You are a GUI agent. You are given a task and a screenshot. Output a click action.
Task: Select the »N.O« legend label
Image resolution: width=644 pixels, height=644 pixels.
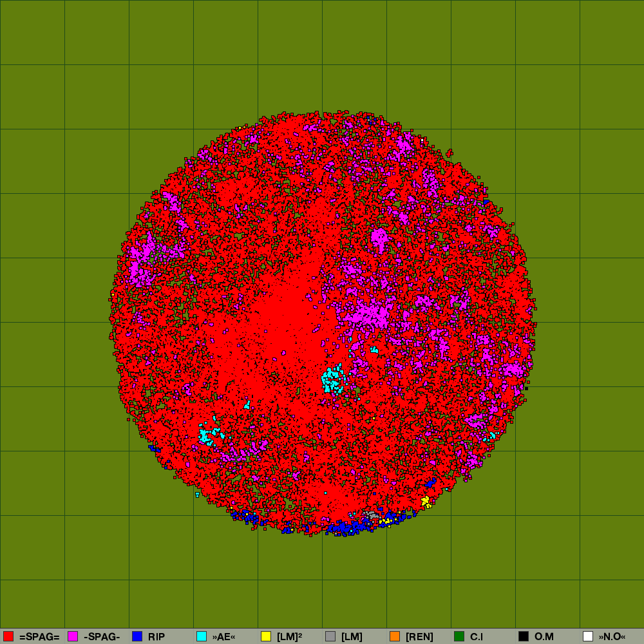pyautogui.click(x=612, y=637)
